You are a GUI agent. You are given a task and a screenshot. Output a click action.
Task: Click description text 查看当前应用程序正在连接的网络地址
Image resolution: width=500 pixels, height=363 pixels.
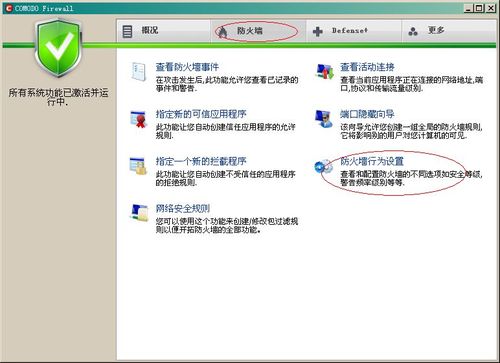point(411,84)
